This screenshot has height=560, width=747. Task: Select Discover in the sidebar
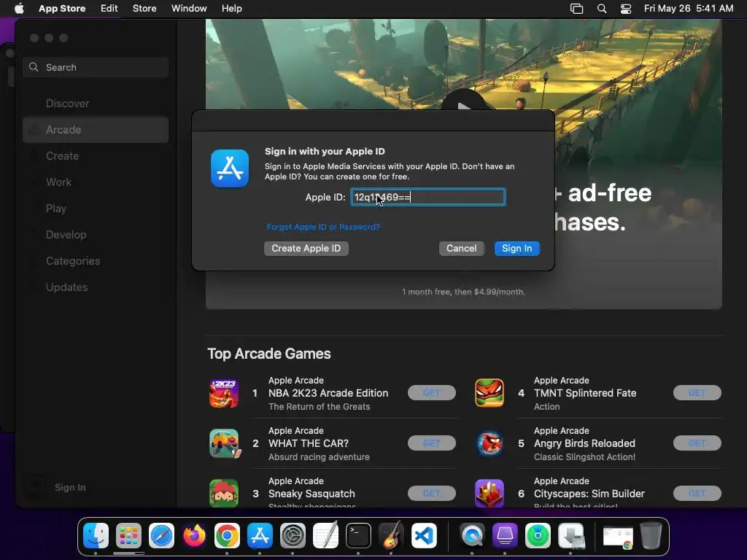[96, 104]
